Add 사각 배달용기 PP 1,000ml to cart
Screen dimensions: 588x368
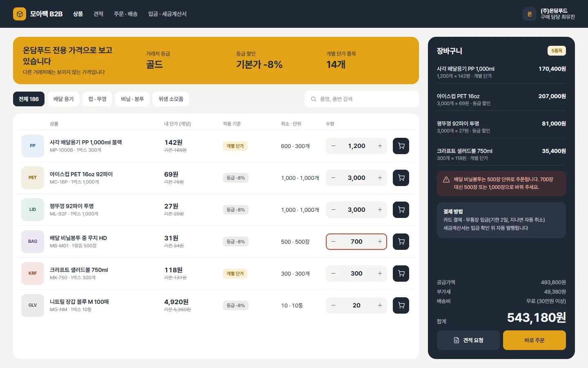(x=401, y=146)
